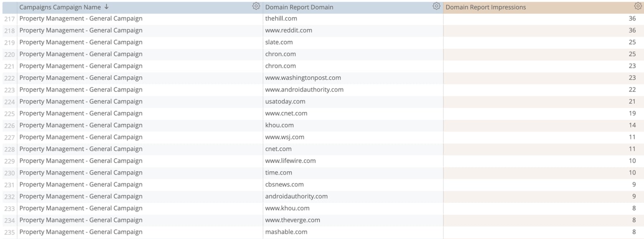Open settings gear on Campaigns Campaign Name column

256,7
